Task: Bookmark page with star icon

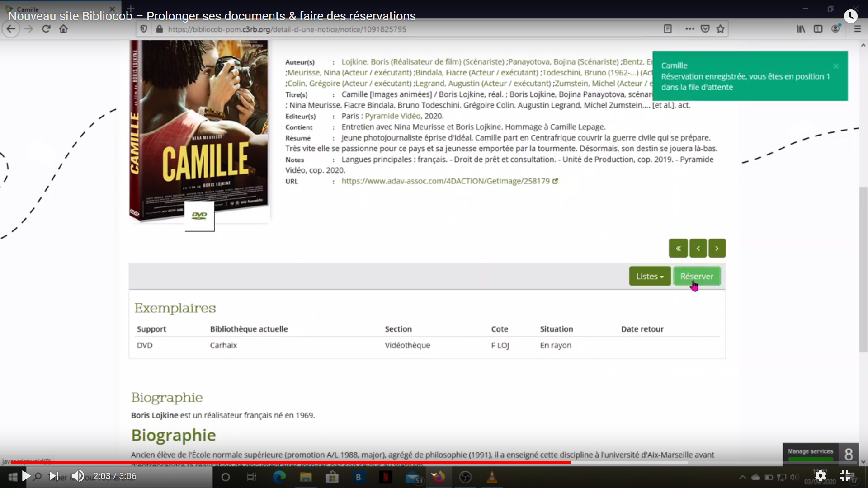Action: pos(721,29)
